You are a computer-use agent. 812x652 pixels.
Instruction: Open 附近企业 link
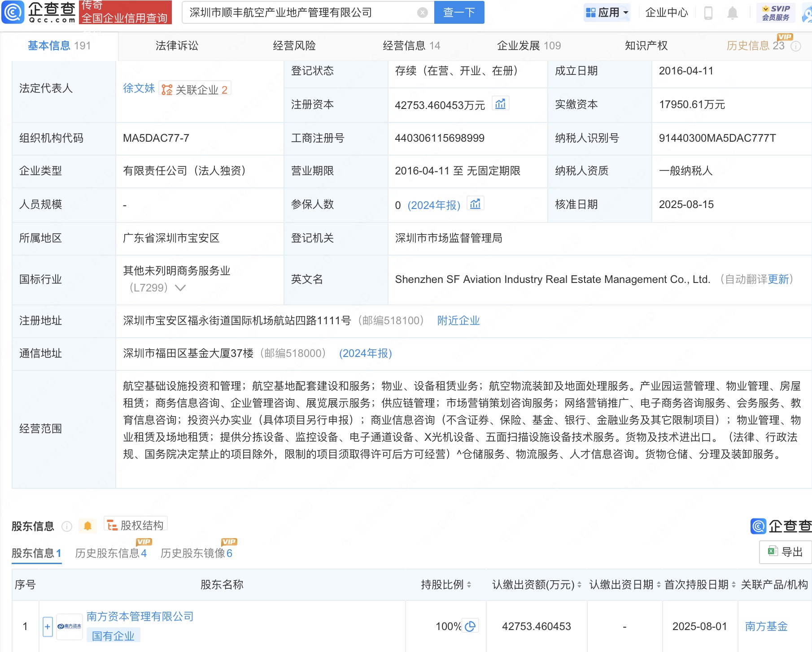pyautogui.click(x=458, y=321)
